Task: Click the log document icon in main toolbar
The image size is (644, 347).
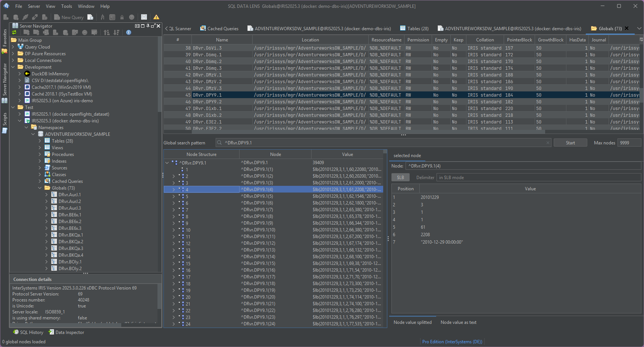Action: (144, 17)
